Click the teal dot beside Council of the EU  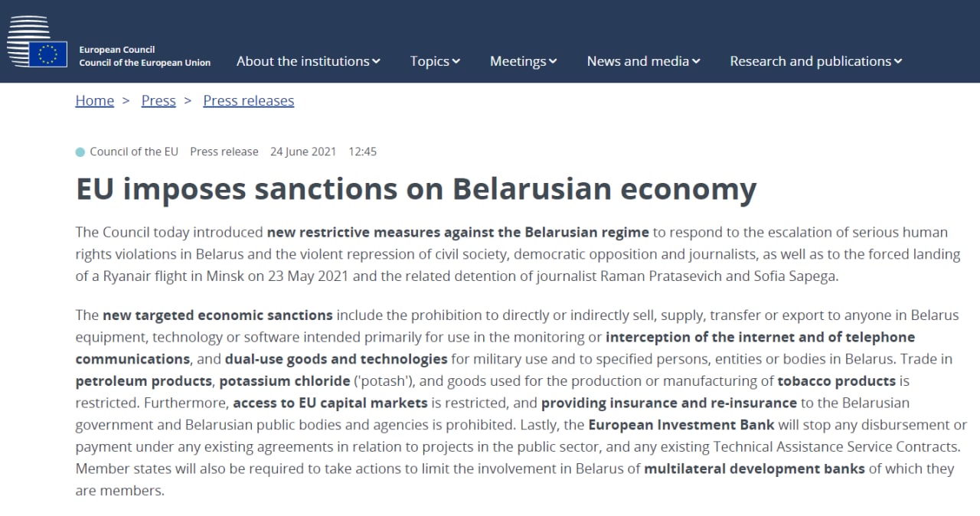coord(80,152)
